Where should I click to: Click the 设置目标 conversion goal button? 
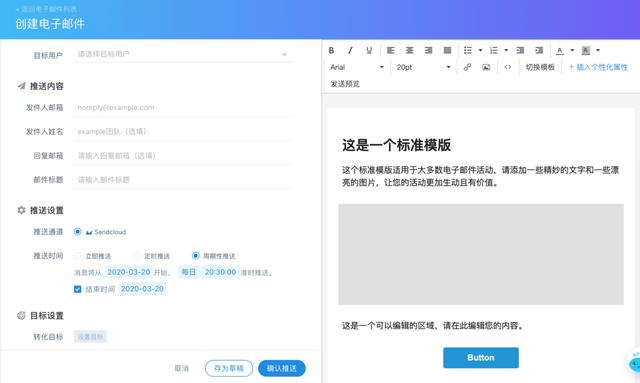click(90, 336)
